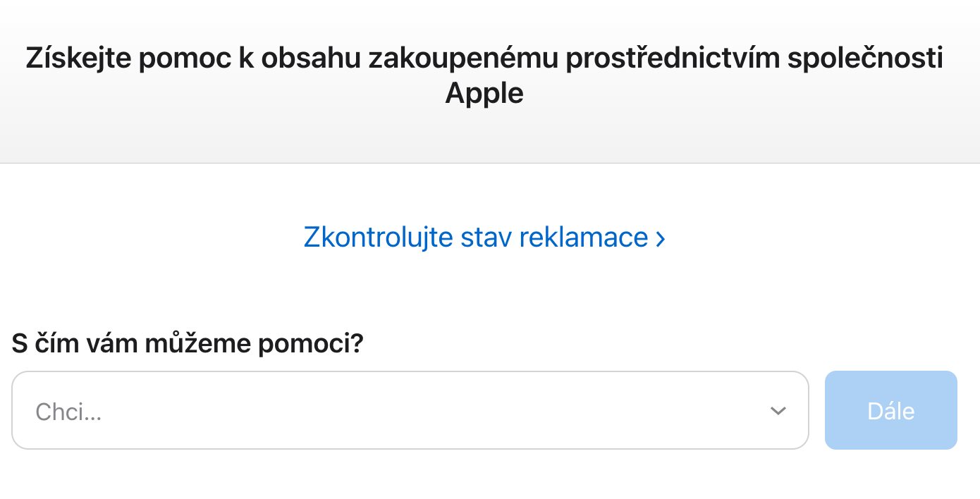Image resolution: width=980 pixels, height=499 pixels.
Task: Click the chevron arrow in the Chci... dropdown
Action: click(778, 411)
